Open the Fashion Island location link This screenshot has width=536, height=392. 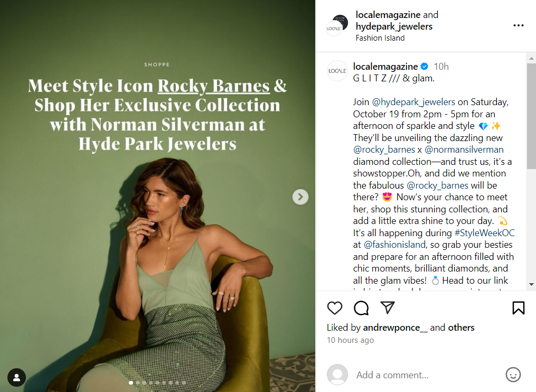coord(380,38)
